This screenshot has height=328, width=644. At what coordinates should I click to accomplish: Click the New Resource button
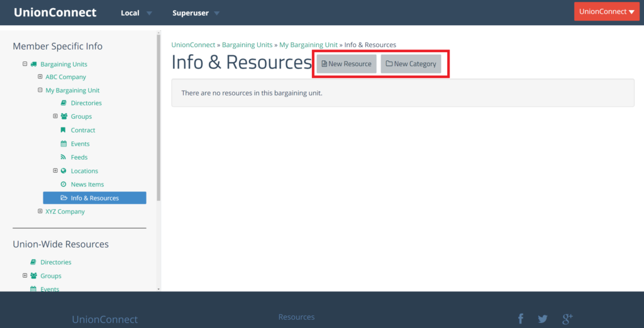click(x=347, y=64)
